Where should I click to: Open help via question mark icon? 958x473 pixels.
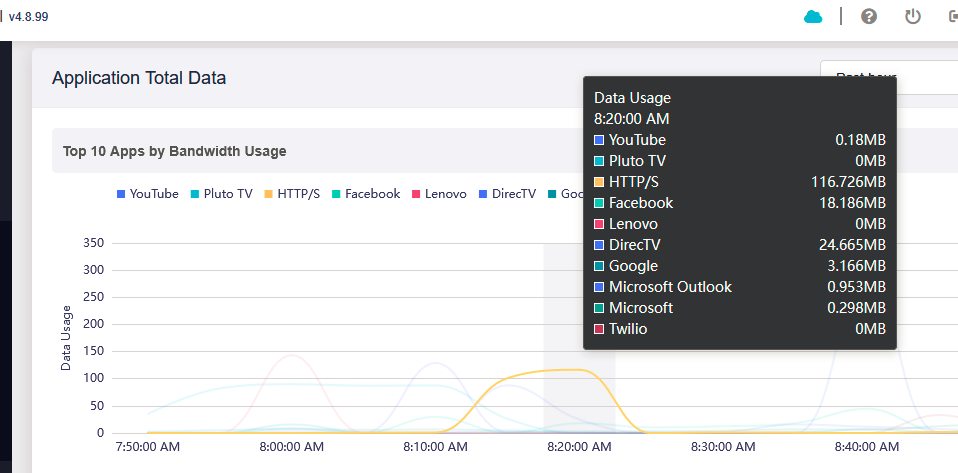click(x=869, y=16)
